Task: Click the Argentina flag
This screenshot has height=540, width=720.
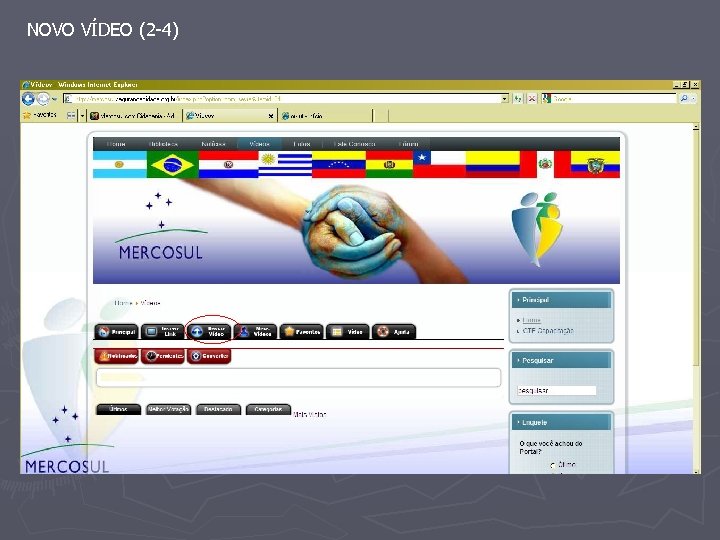Action: point(119,164)
